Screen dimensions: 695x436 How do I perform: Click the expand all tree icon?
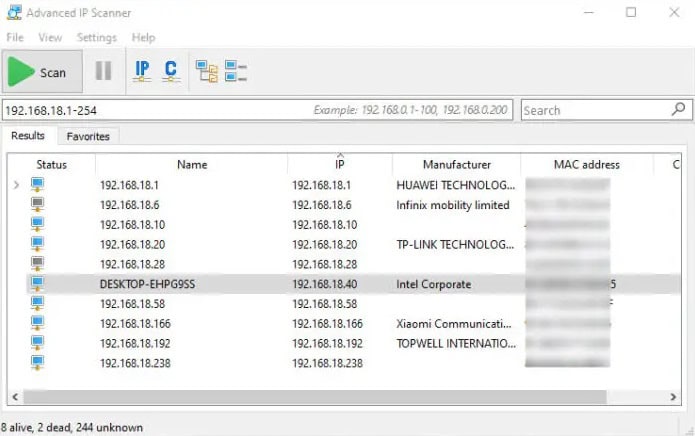click(x=207, y=71)
